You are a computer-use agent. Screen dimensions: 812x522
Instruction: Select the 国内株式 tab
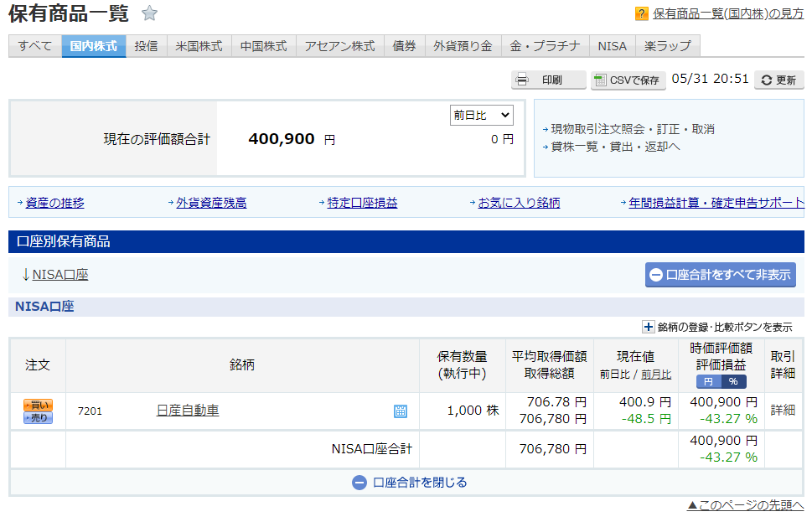[94, 46]
